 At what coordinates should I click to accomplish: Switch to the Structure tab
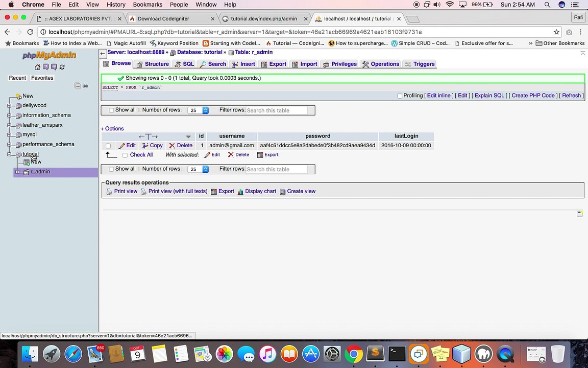[153, 64]
